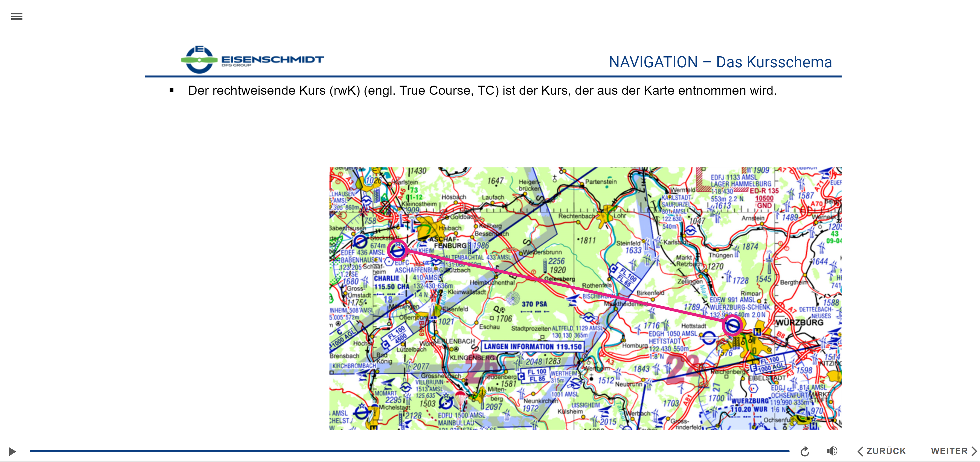Click 'NAVIGATION – Das Kursschema' title

pos(720,62)
